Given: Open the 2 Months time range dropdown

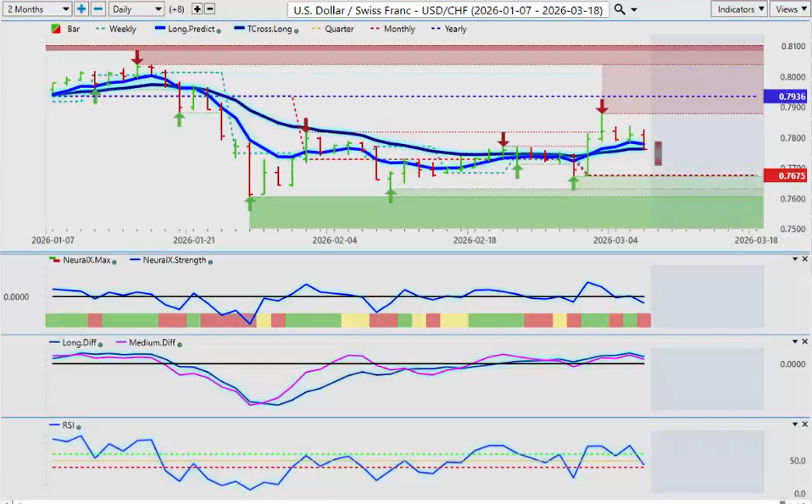Looking at the screenshot, I should [36, 9].
